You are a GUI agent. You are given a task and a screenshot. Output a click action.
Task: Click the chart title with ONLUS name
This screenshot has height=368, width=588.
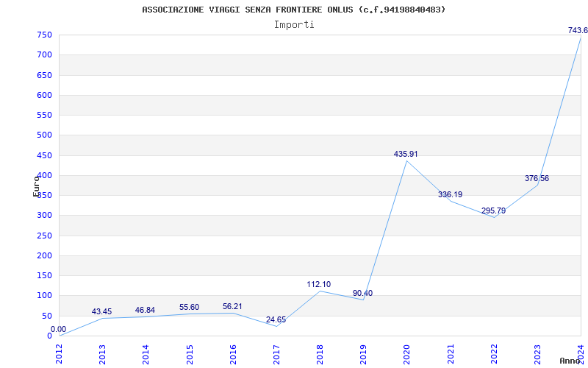tap(293, 10)
